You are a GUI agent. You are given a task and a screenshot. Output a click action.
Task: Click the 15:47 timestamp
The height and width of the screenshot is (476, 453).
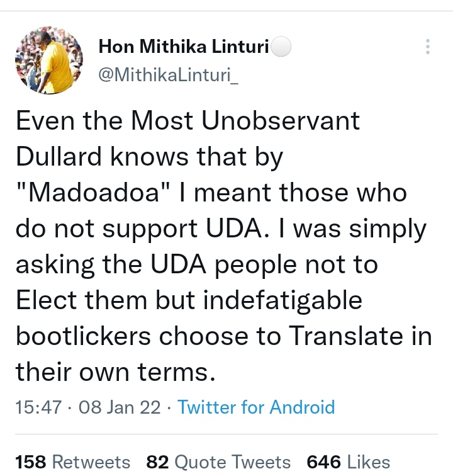tap(38, 407)
